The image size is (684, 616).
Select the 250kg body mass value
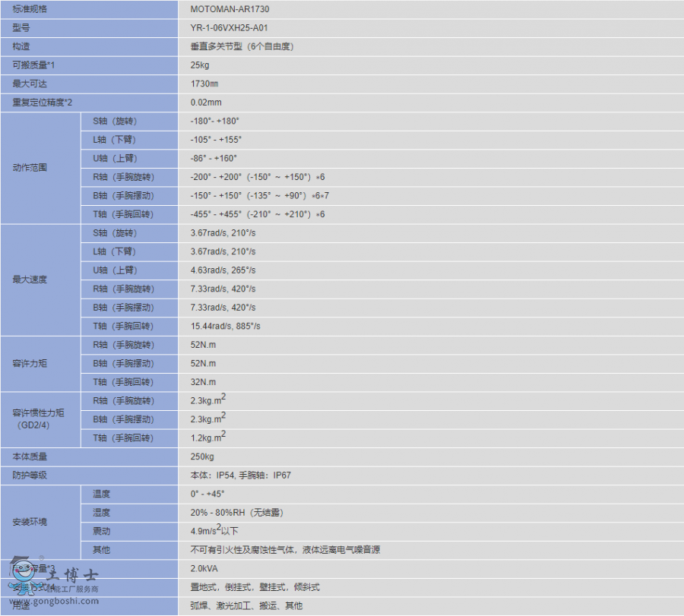(x=202, y=457)
